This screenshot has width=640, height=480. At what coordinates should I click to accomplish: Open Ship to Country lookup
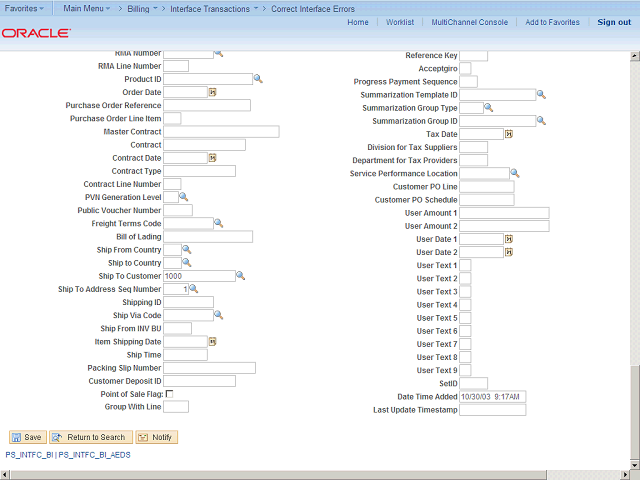(187, 262)
